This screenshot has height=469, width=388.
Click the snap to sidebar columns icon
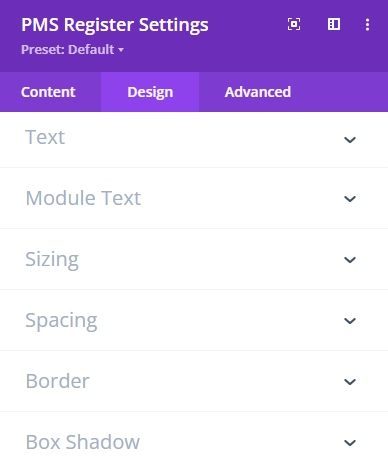tap(334, 24)
